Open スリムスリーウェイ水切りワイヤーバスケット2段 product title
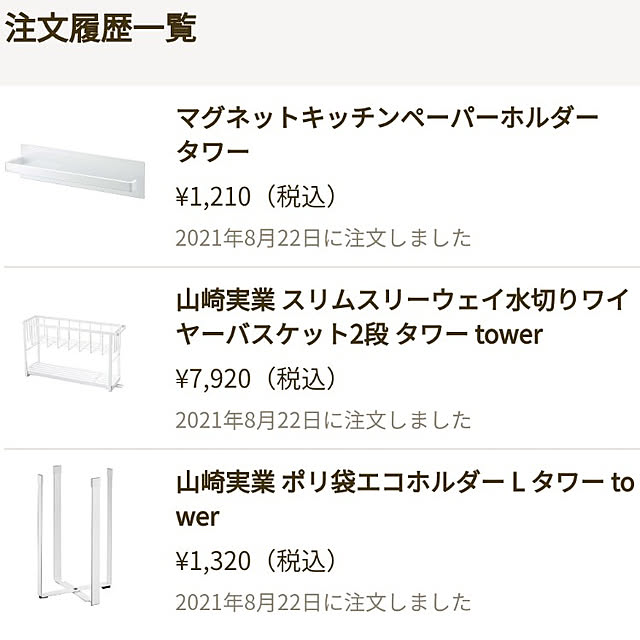640x640 pixels. 402,317
